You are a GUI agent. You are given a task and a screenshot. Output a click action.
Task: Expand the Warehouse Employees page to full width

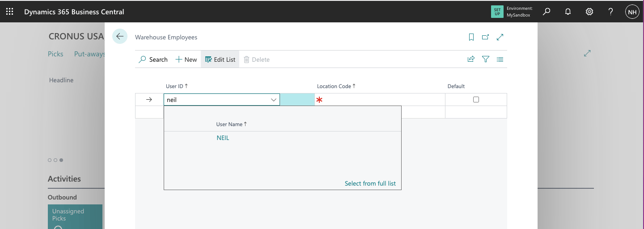pos(500,38)
